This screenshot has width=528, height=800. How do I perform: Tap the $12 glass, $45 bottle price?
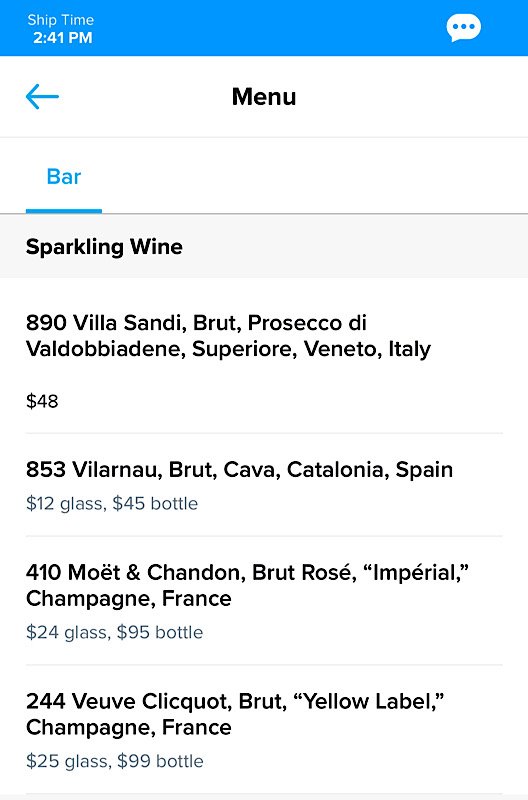click(112, 504)
